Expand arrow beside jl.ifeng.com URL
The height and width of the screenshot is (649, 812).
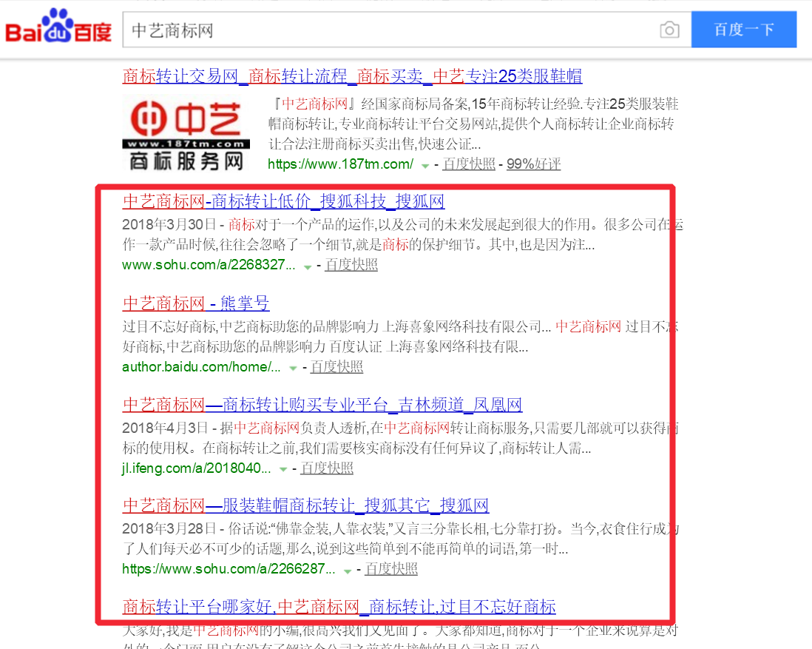(283, 469)
